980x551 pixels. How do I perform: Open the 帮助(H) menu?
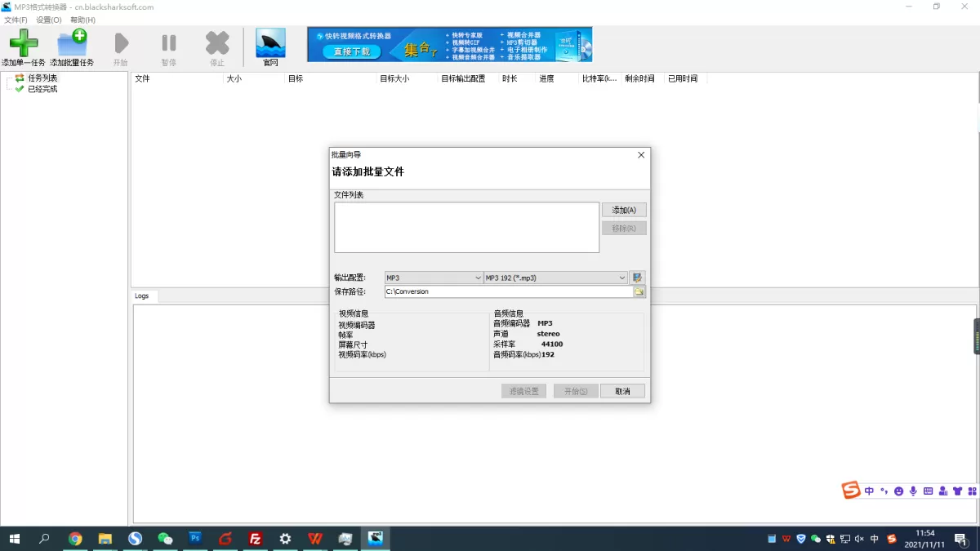click(x=82, y=20)
